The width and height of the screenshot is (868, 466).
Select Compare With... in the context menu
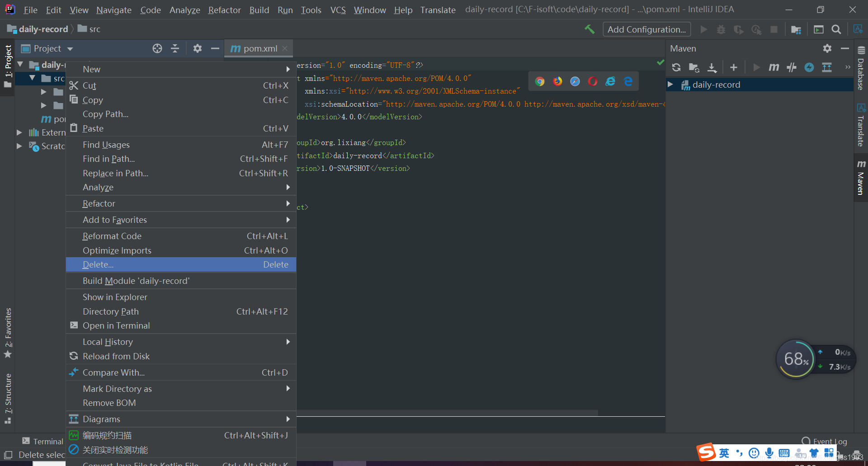(x=181, y=372)
